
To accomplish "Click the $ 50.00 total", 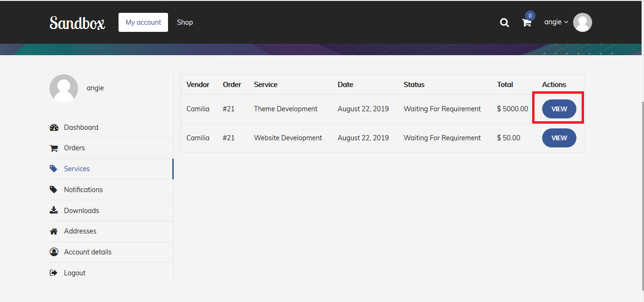I will click(508, 138).
